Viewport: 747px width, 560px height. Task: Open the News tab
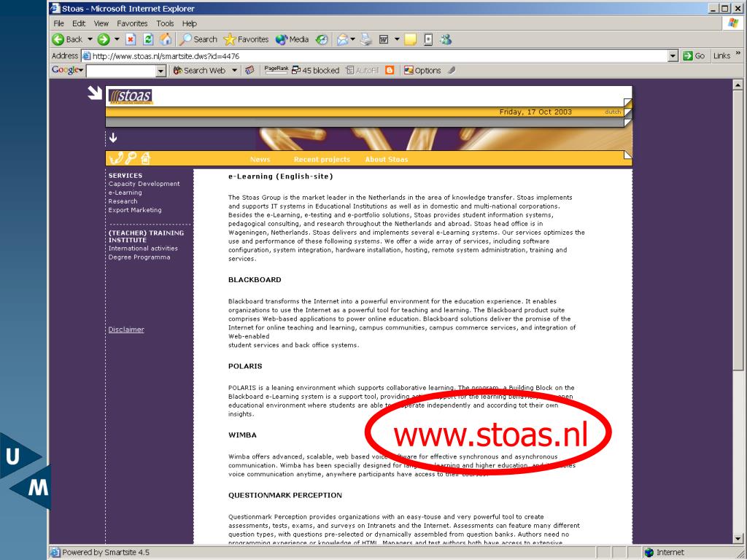pos(260,160)
